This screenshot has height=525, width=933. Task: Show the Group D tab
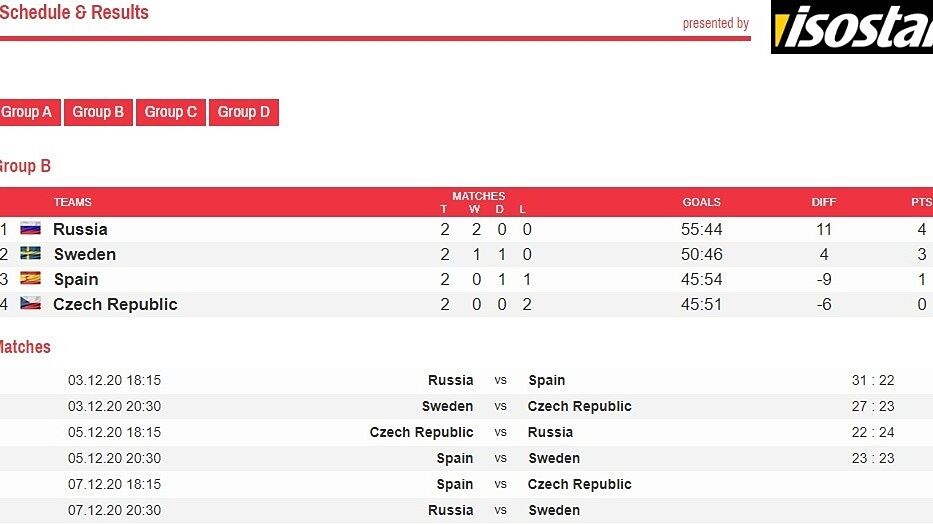pyautogui.click(x=244, y=112)
